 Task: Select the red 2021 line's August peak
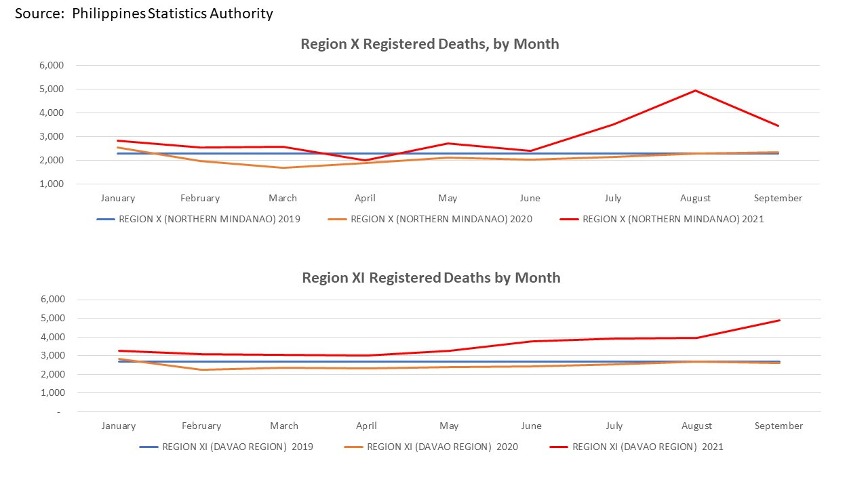(x=695, y=89)
